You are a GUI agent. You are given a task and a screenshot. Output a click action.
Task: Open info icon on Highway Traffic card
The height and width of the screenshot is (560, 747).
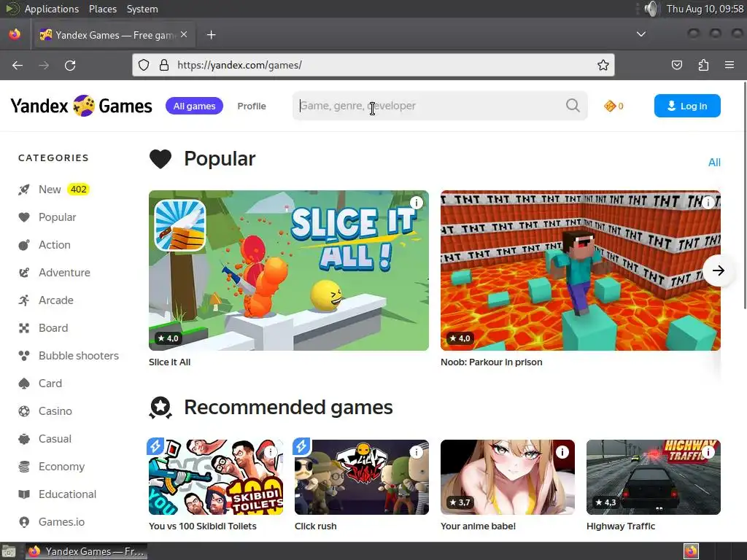[708, 452]
